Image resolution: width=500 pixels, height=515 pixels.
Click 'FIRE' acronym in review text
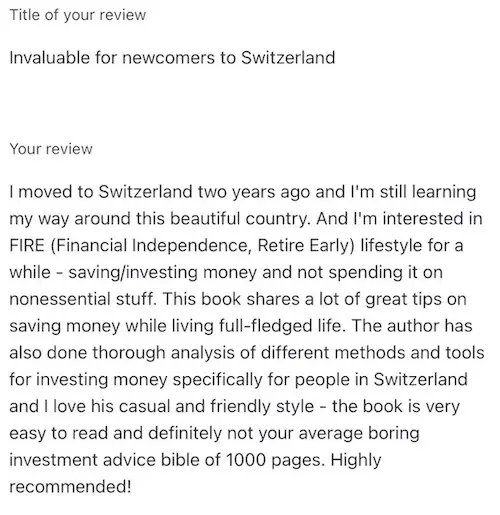click(27, 245)
